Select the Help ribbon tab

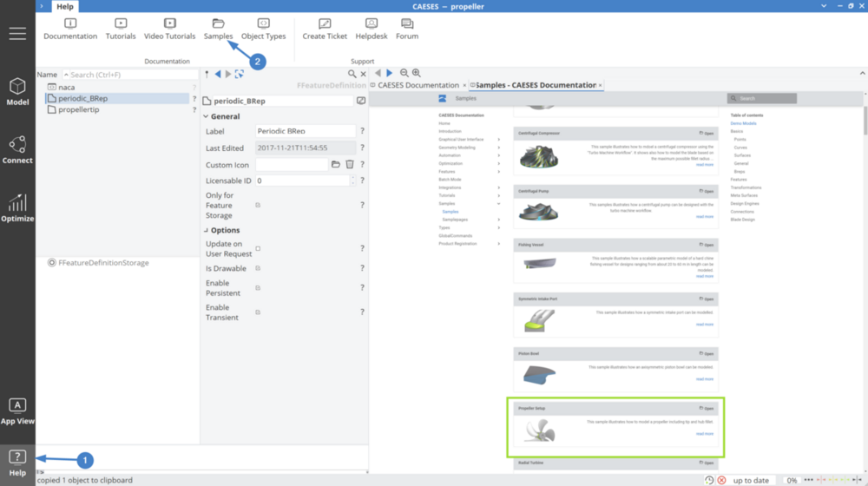65,6
